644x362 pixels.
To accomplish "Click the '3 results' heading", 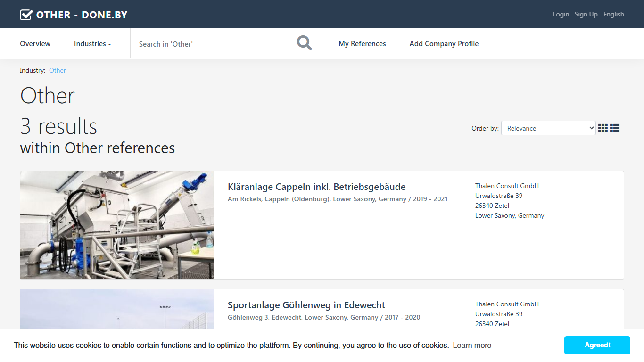I will (58, 126).
